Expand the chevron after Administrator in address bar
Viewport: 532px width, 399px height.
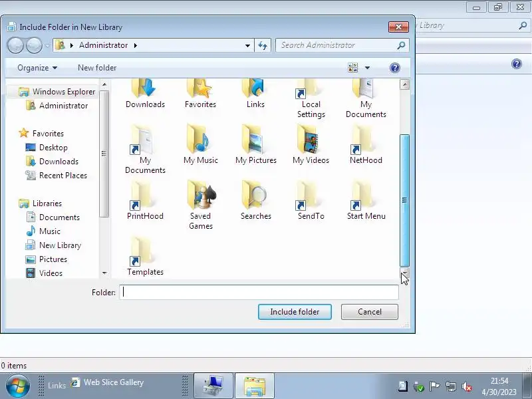(x=136, y=45)
